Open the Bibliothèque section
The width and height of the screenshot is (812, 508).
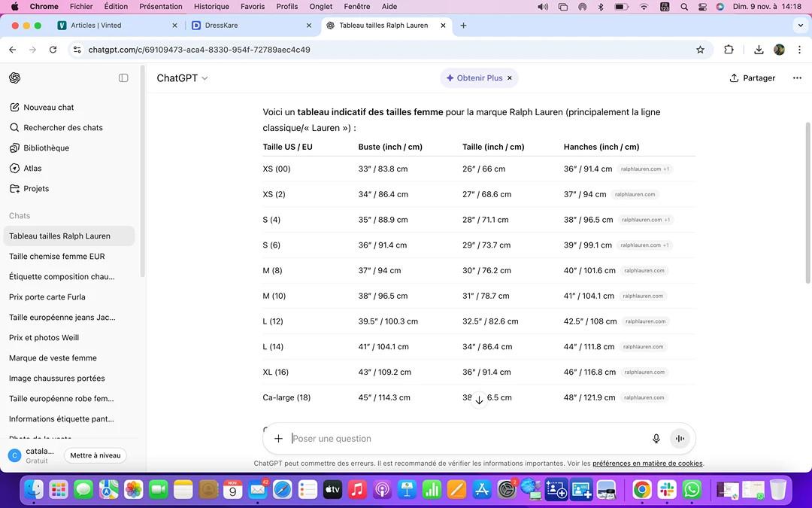click(39, 148)
